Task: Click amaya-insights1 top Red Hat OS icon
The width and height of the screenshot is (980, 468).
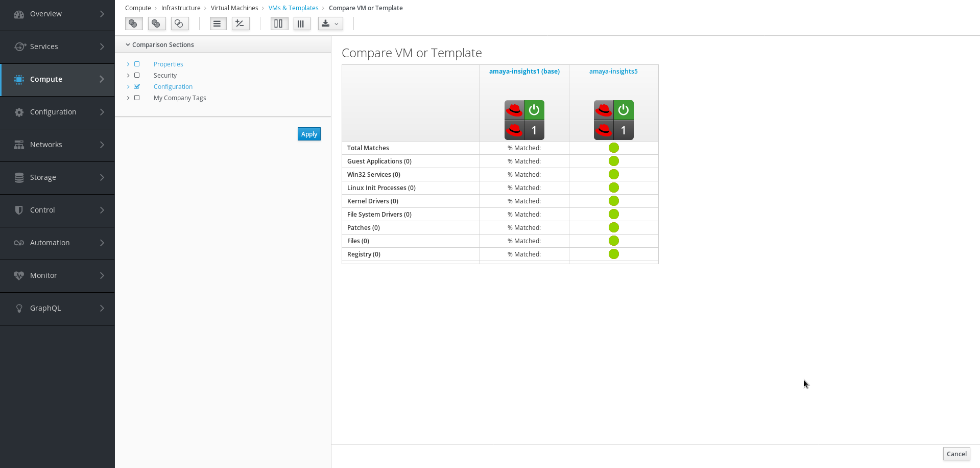Action: tap(514, 110)
